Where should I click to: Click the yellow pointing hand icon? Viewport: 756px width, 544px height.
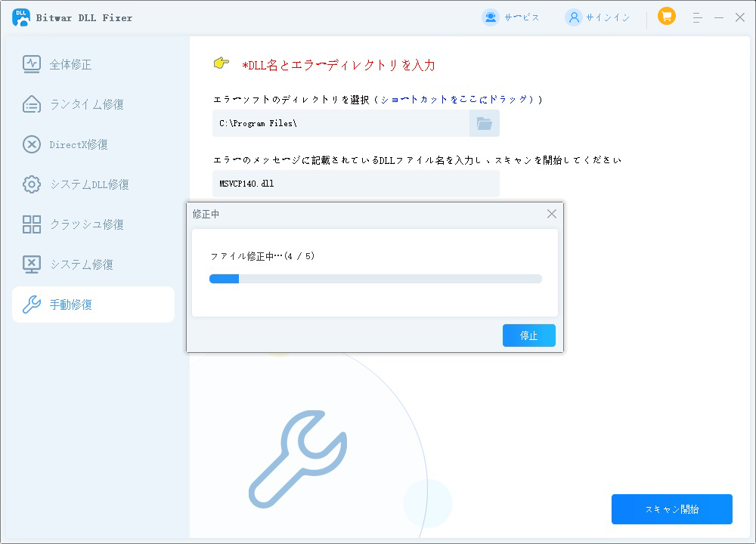click(x=222, y=63)
